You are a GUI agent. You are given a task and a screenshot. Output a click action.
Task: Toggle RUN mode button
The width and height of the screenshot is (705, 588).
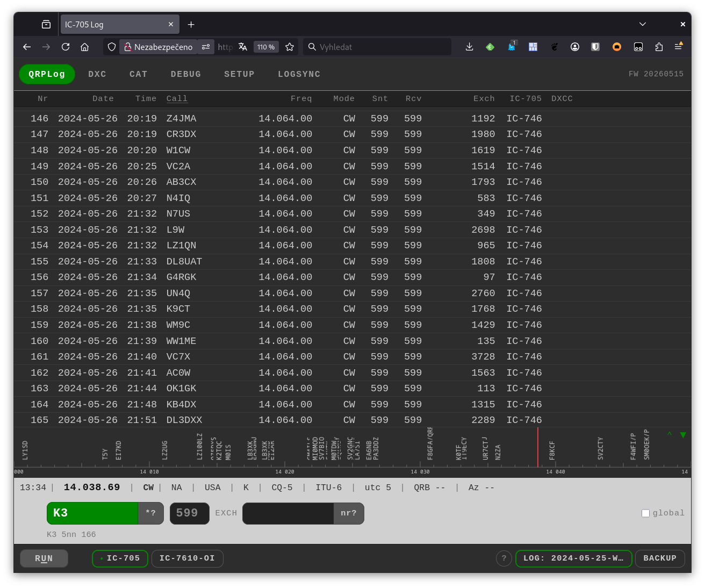(x=44, y=558)
